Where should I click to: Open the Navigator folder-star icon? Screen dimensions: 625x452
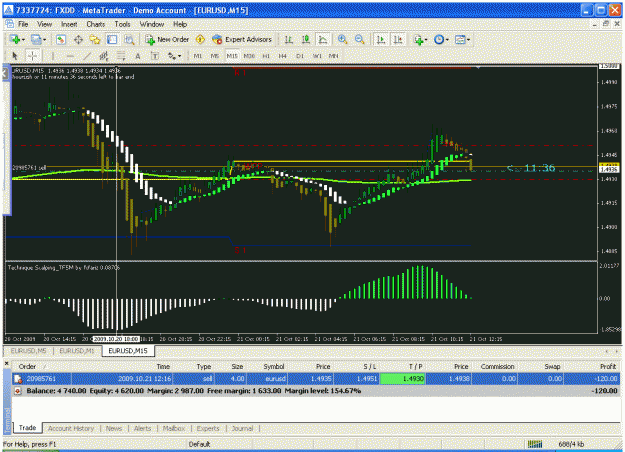[95, 39]
